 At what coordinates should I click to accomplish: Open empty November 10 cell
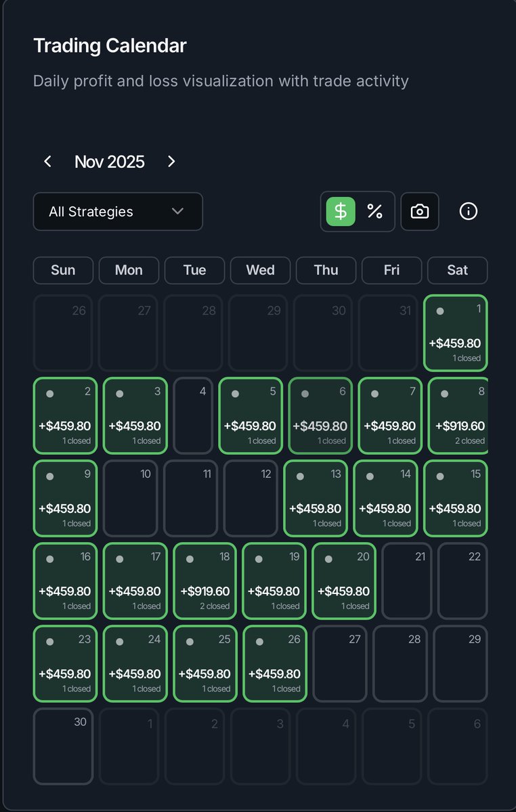pyautogui.click(x=130, y=498)
